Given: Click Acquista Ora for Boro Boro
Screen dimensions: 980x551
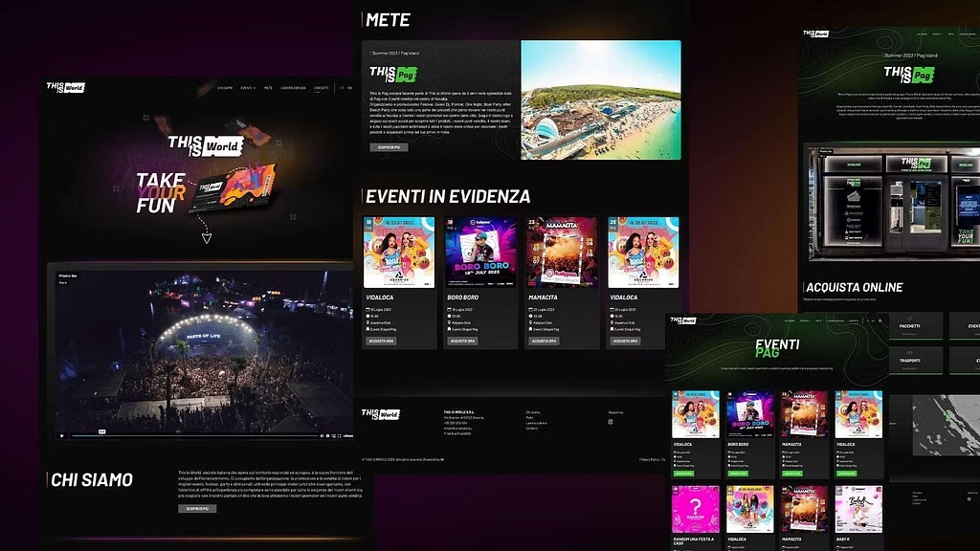Looking at the screenshot, I should pyautogui.click(x=464, y=341).
